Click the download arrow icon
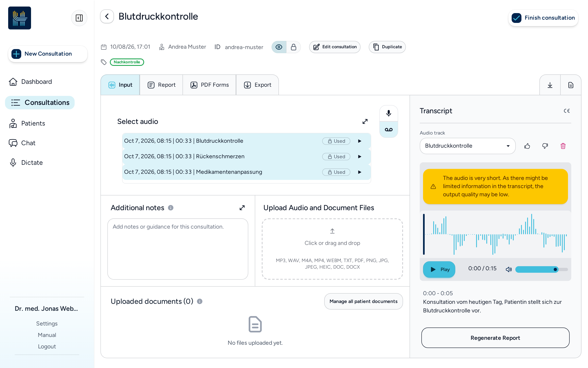588x368 pixels. pyautogui.click(x=550, y=85)
